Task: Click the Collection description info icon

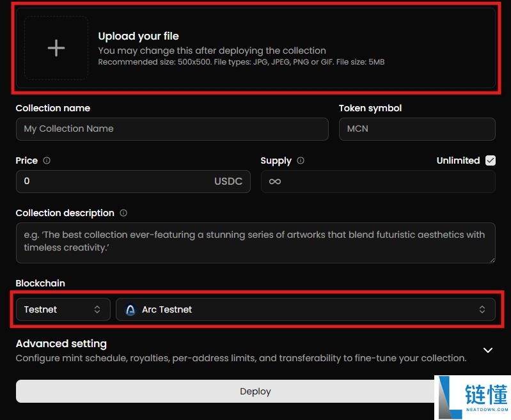Action: click(x=123, y=213)
